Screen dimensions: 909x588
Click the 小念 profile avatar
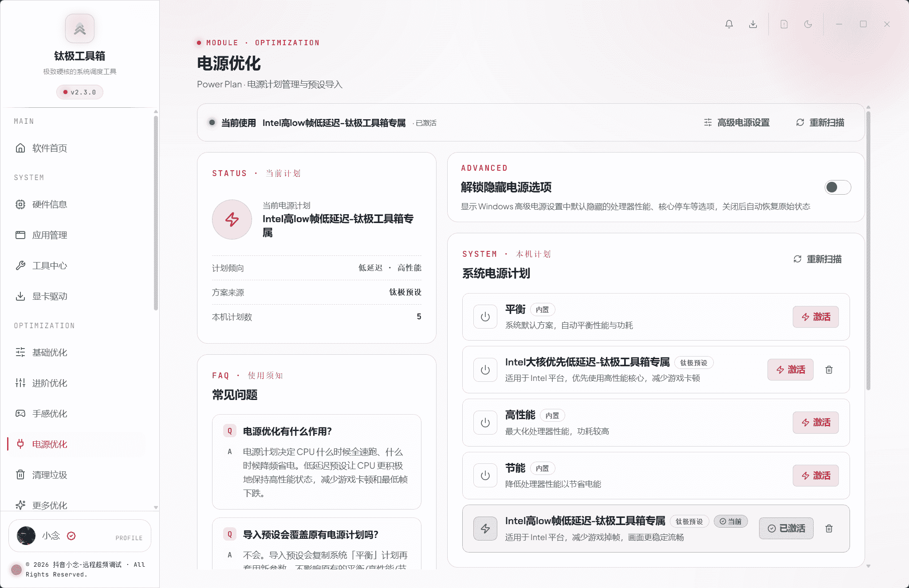pyautogui.click(x=26, y=536)
